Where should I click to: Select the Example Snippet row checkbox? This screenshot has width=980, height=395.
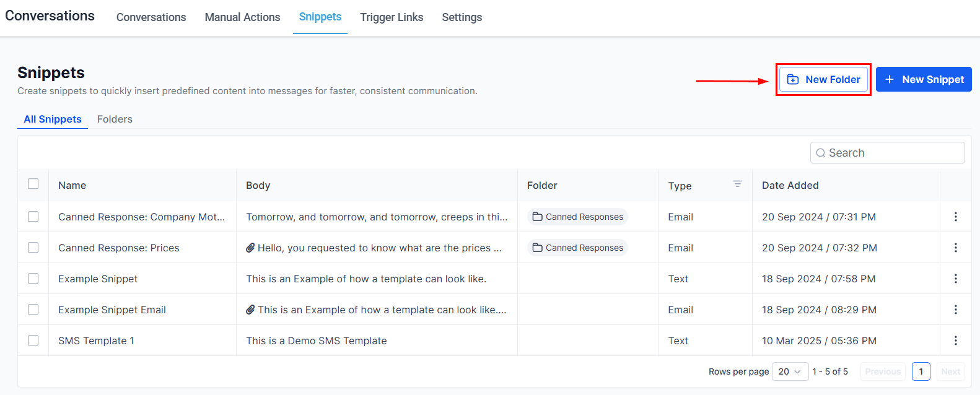click(33, 279)
